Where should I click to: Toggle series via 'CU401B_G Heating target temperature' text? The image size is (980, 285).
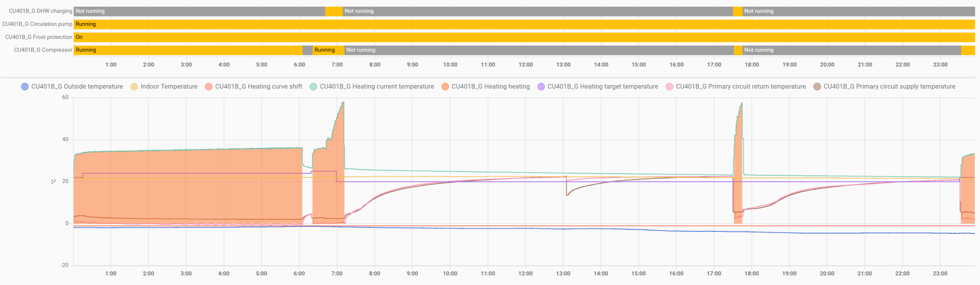603,87
